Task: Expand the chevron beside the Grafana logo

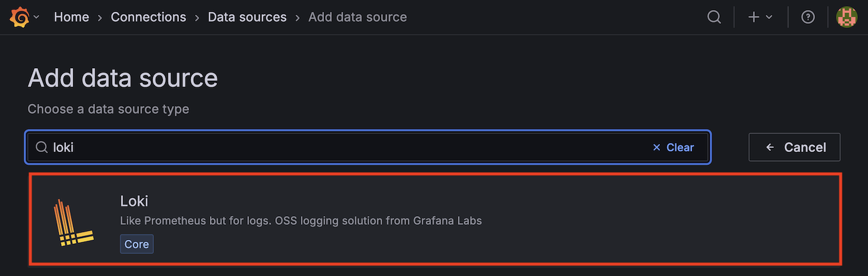Action: tap(36, 17)
